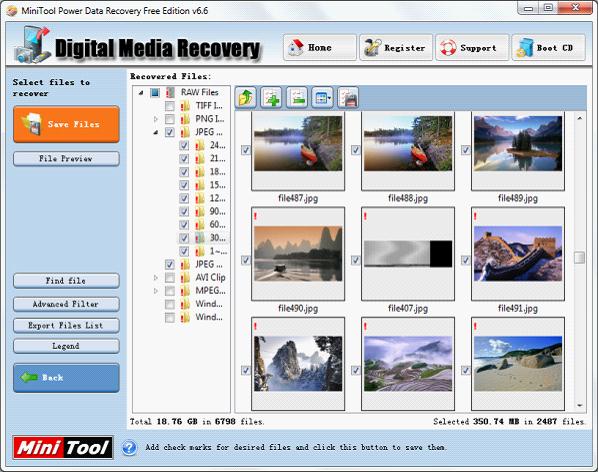Click the RAW Files drive icon
The image size is (598, 472).
click(x=170, y=92)
